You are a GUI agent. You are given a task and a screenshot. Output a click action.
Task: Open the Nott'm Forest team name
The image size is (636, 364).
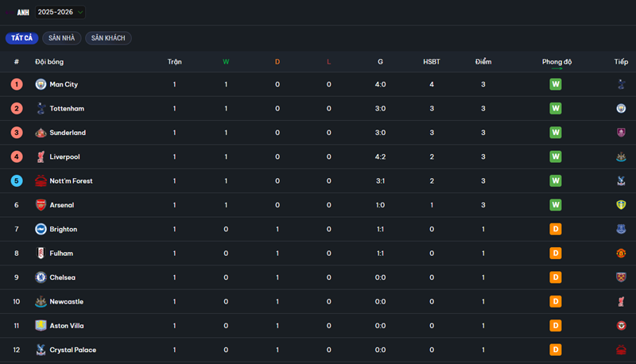(71, 180)
